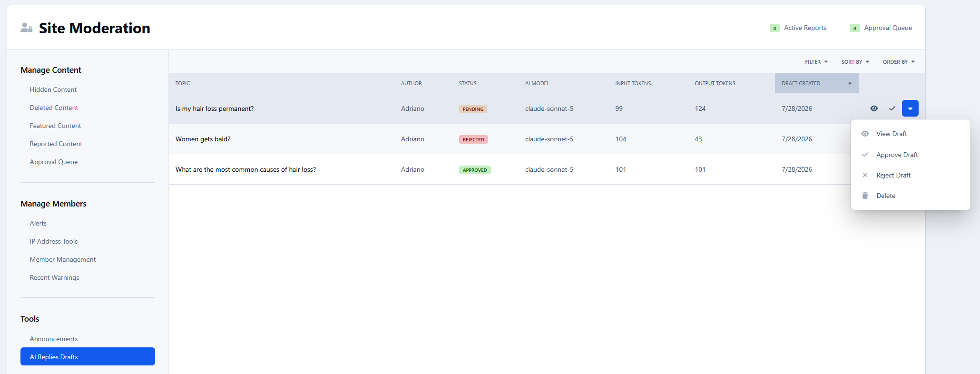Viewport: 980px width, 374px height.
Task: Open the blue row actions dropdown button
Action: [x=910, y=108]
